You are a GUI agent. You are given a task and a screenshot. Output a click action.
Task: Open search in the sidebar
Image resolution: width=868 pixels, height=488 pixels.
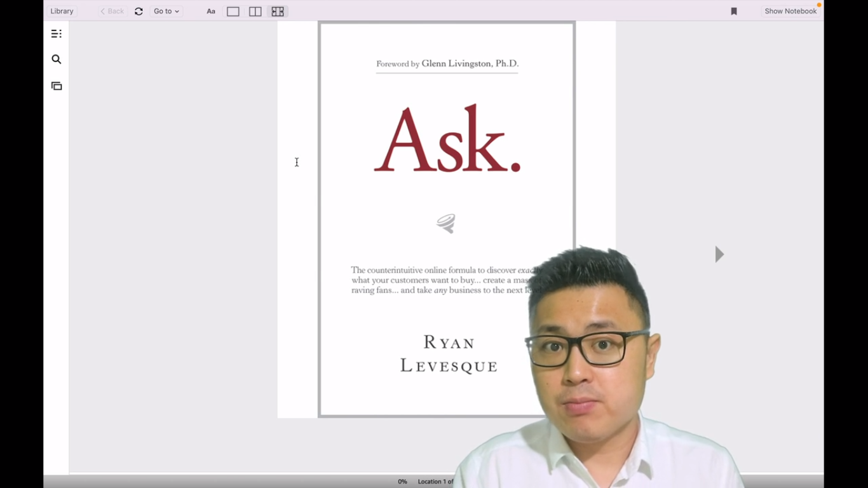(x=57, y=59)
